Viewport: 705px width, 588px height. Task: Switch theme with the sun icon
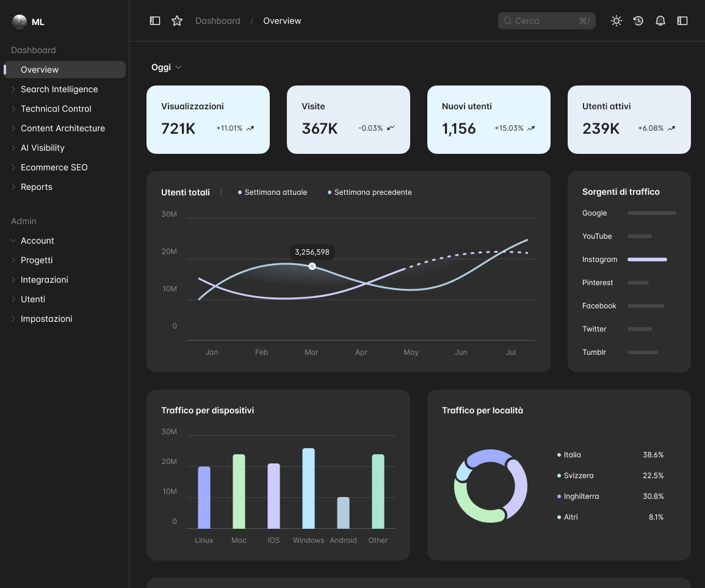(616, 21)
